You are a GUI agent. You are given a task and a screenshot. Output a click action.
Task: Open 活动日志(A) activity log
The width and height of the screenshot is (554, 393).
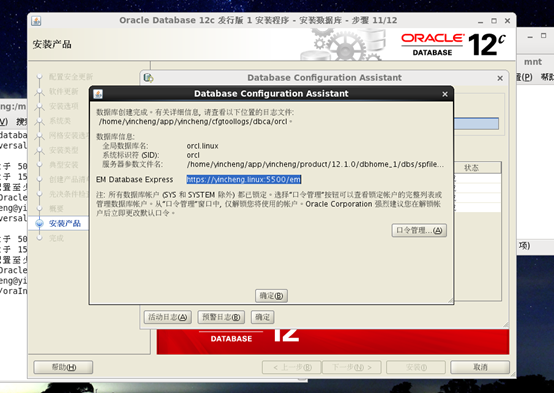click(167, 317)
